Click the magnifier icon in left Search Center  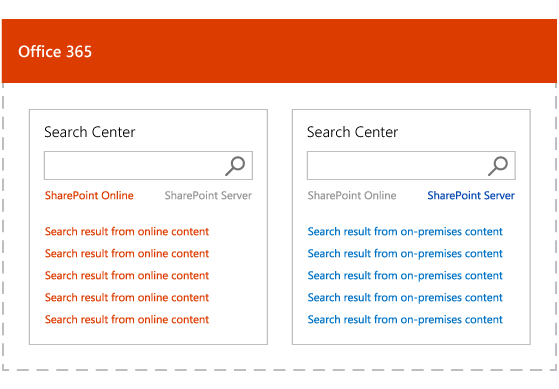click(235, 166)
